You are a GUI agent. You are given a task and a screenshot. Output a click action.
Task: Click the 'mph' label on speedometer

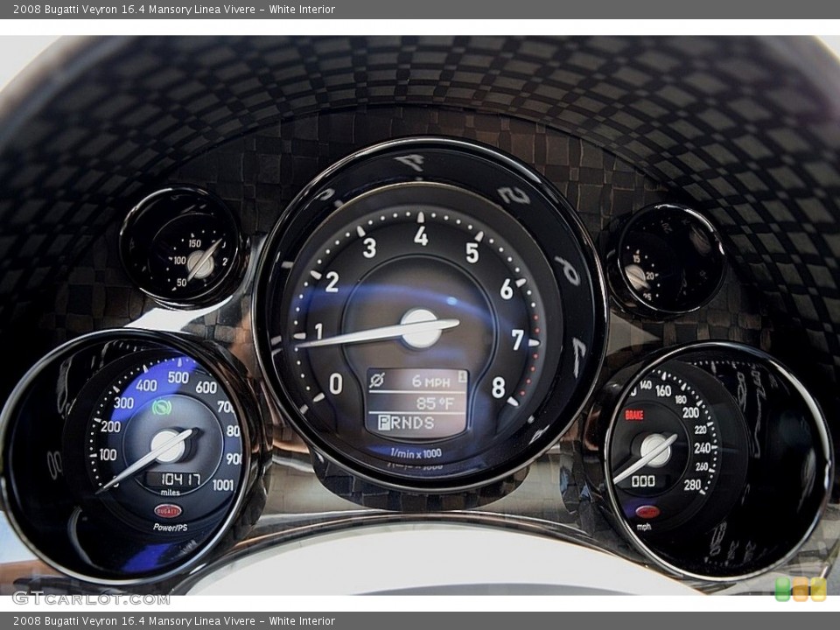click(644, 527)
